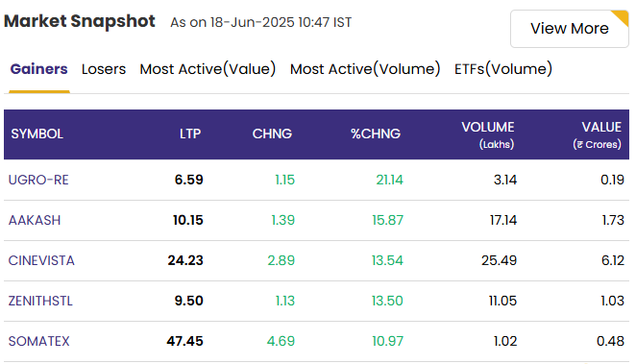Screen dimensions: 636x364
Task: Click the SYMBOL column header
Action: [x=37, y=133]
